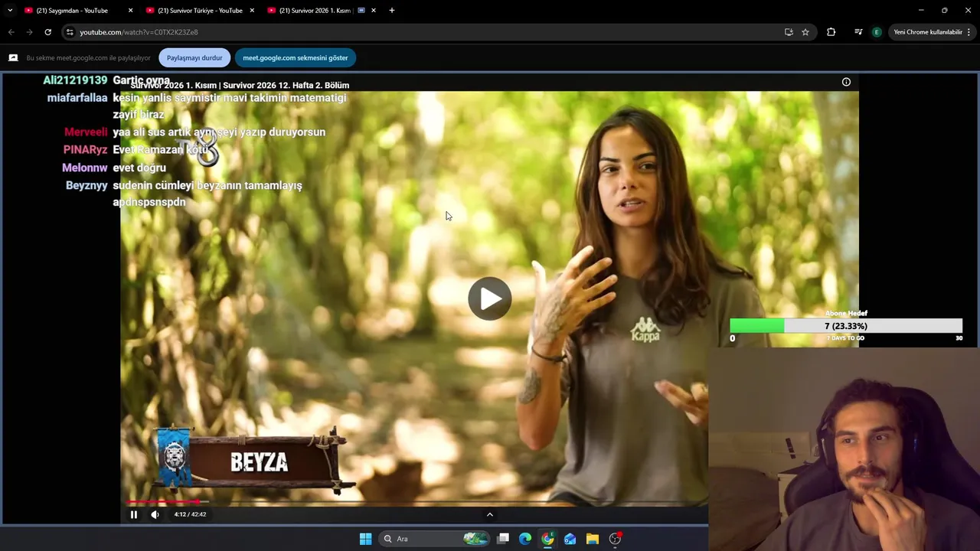Screen dimensions: 980x551
Task: Open Chrome's three-dot menu
Action: (969, 32)
